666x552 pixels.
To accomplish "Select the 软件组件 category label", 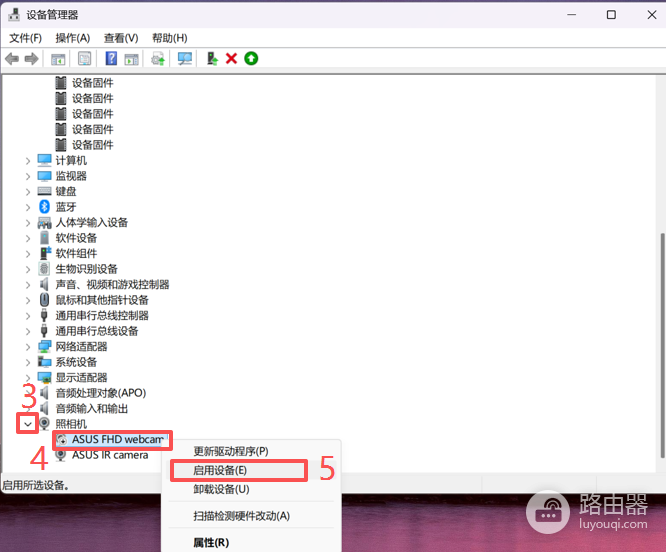I will click(76, 253).
